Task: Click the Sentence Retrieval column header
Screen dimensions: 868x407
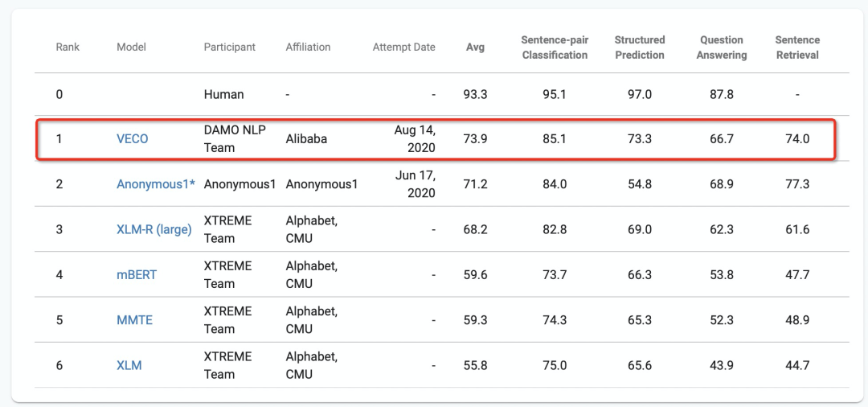Action: (797, 47)
